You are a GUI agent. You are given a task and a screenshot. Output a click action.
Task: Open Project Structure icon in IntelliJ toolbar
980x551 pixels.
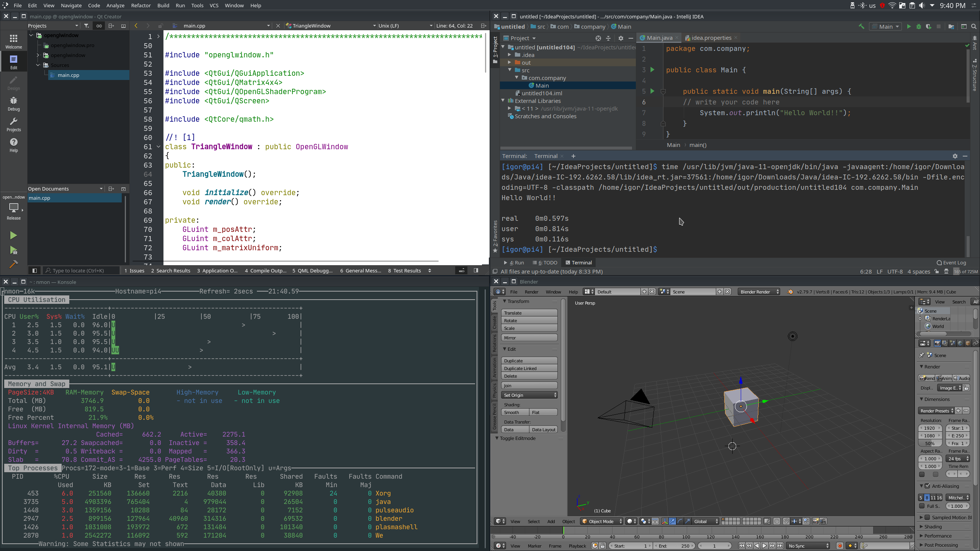click(x=951, y=26)
